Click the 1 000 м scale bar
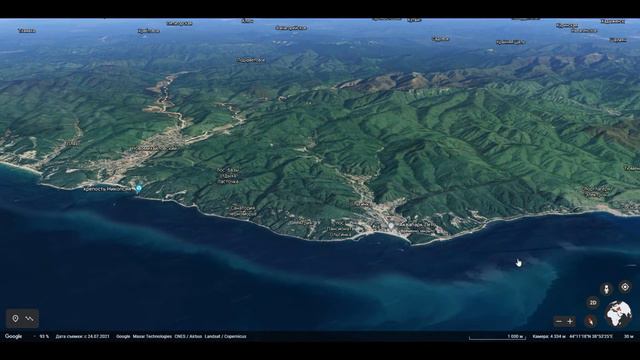This screenshot has height=360, width=640. [497, 337]
